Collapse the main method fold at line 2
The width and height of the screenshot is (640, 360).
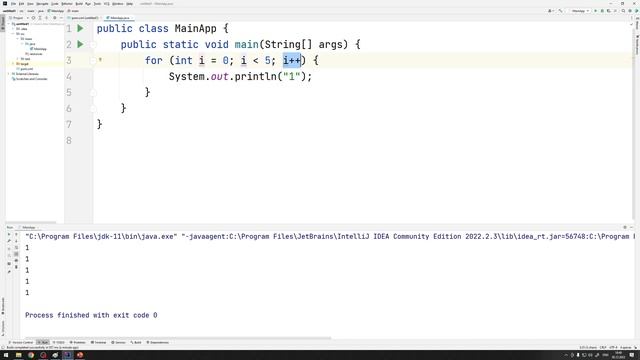coord(93,44)
